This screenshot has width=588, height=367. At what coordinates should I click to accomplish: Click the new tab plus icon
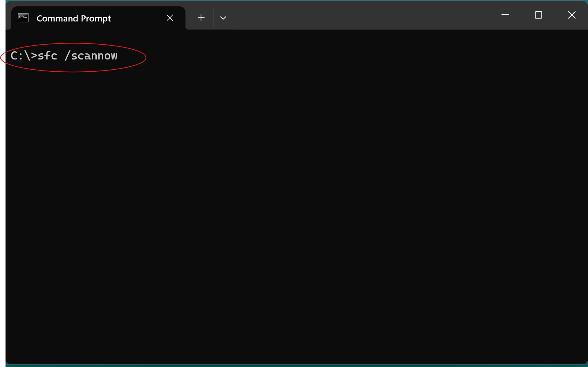coord(201,18)
